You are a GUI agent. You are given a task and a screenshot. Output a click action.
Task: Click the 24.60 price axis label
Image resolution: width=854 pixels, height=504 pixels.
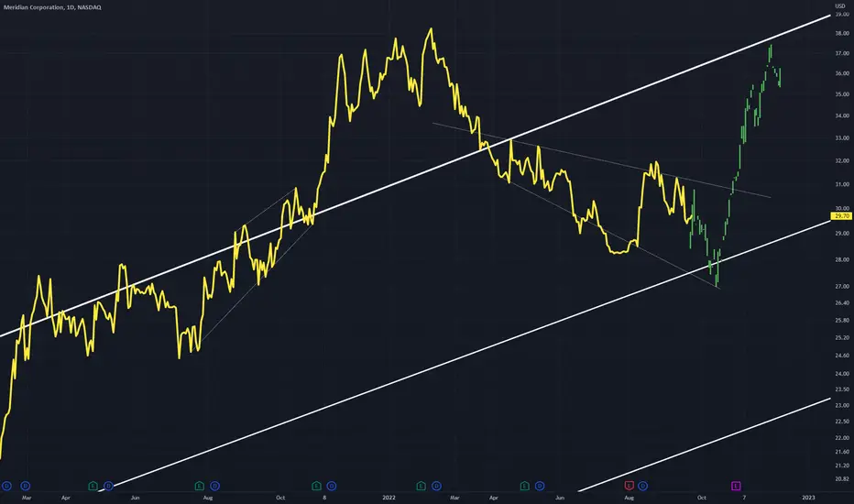coord(842,356)
